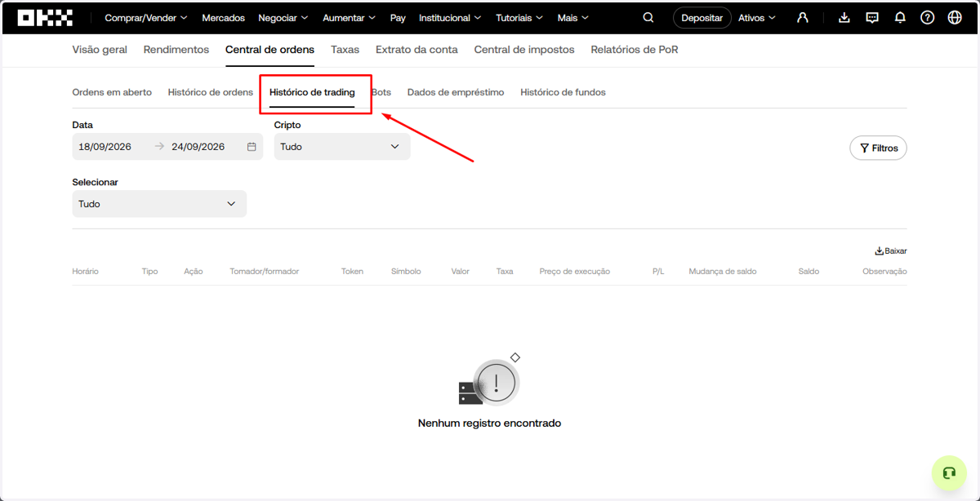
Task: Expand the Tutoriais menu
Action: [519, 17]
